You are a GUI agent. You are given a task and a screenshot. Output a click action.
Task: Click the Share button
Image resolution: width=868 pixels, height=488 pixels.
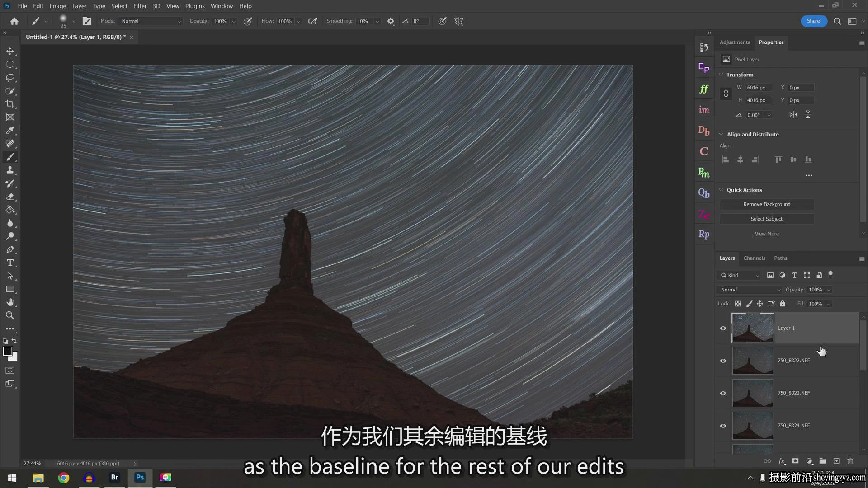814,21
